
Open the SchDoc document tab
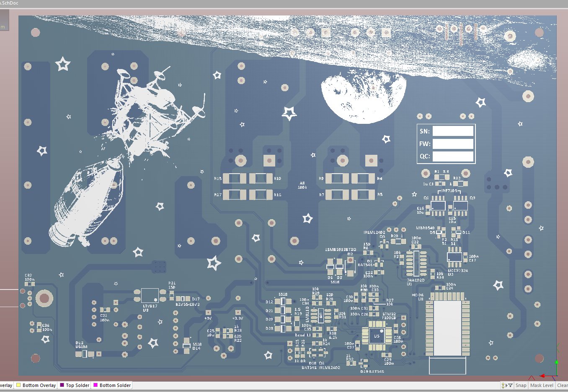9,3
